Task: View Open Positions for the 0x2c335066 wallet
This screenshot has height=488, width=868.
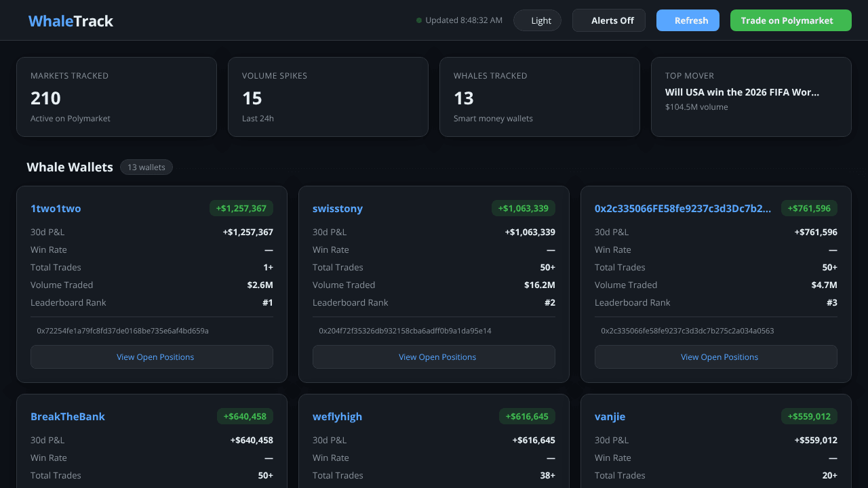Action: [x=716, y=357]
